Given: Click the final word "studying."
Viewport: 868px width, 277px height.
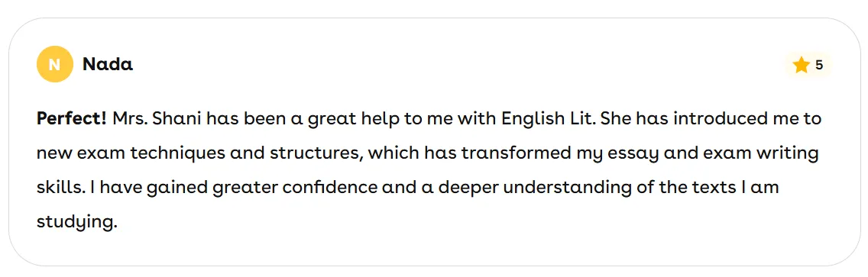Looking at the screenshot, I should pyautogui.click(x=77, y=222).
